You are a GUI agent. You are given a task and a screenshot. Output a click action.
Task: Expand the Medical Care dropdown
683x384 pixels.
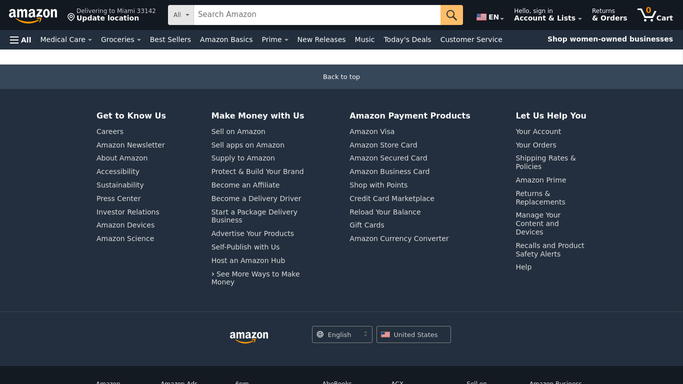(x=66, y=40)
